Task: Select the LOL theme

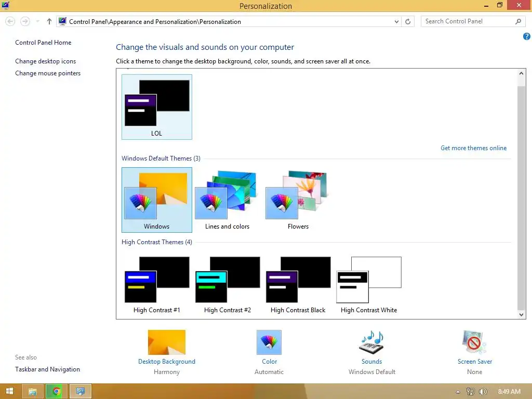Action: [x=157, y=107]
